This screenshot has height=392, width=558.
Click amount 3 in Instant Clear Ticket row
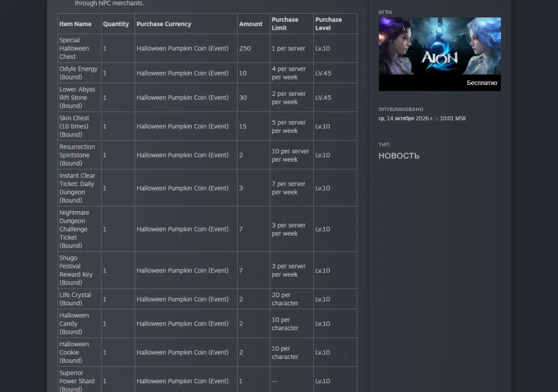241,188
